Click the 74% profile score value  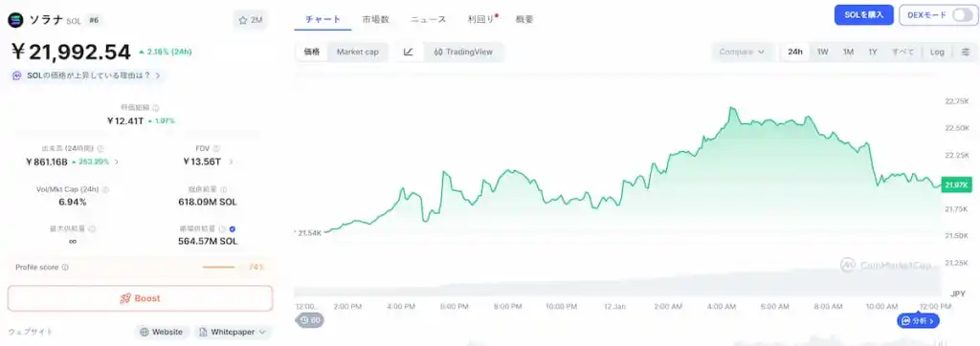(x=256, y=268)
